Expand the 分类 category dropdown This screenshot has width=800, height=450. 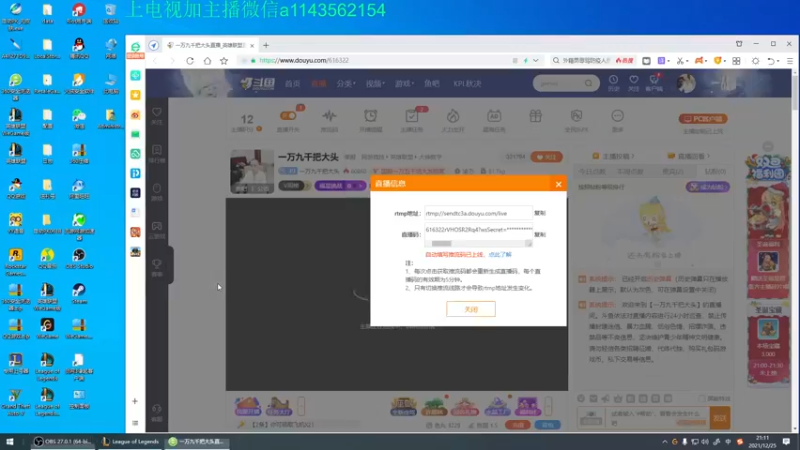[346, 84]
